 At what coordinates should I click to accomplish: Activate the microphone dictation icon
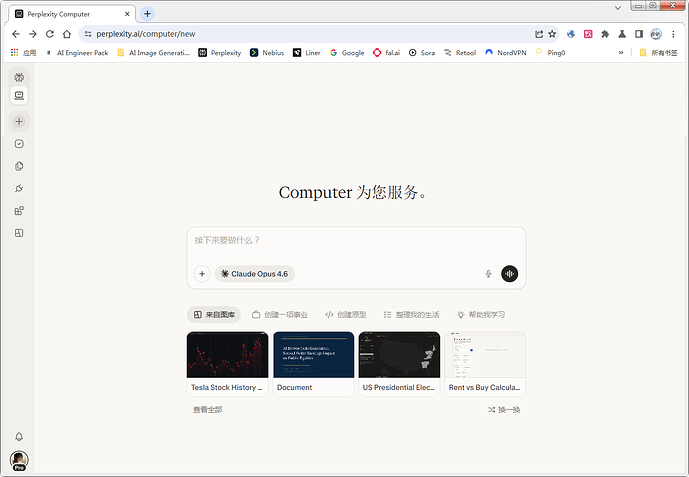488,274
